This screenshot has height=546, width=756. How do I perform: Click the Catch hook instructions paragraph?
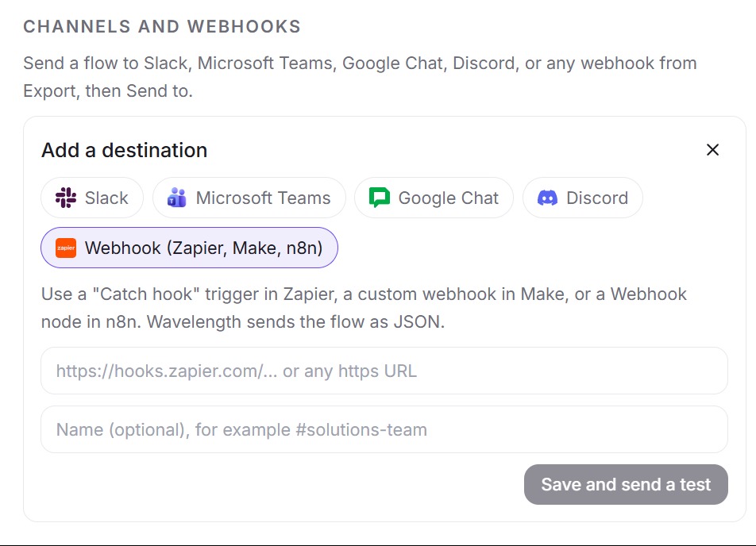coord(364,308)
